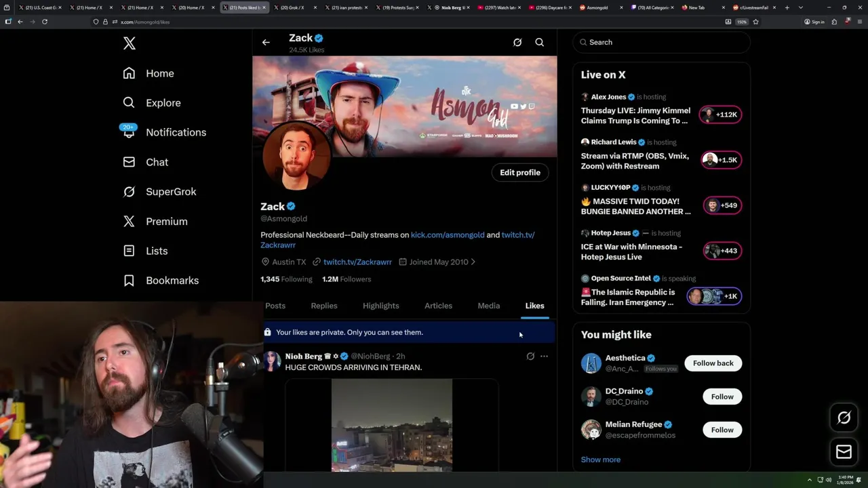
Task: Expand the Joined May 2010 chevron
Action: pyautogui.click(x=473, y=262)
